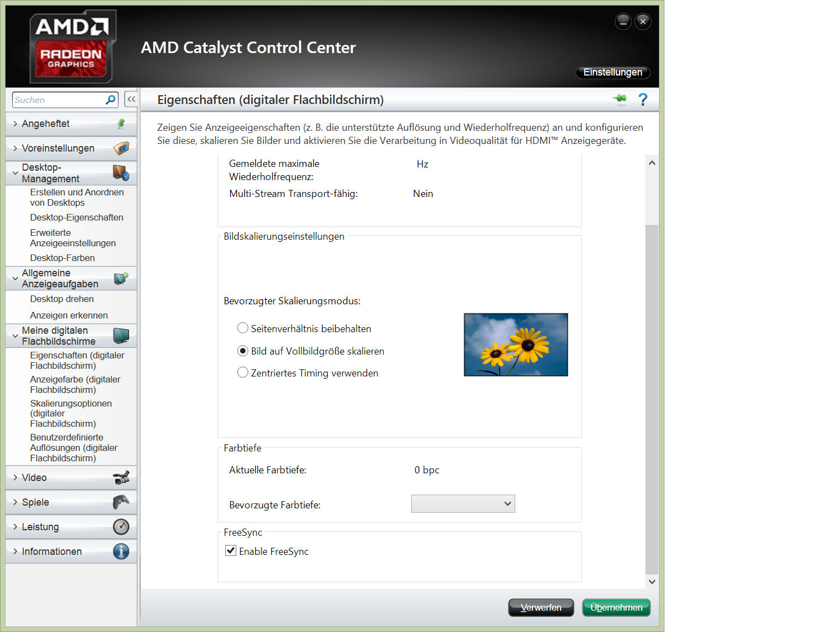Image resolution: width=840 pixels, height=632 pixels.
Task: Click the Meine digitalen Flachbildschirme monitor icon
Action: 121,335
